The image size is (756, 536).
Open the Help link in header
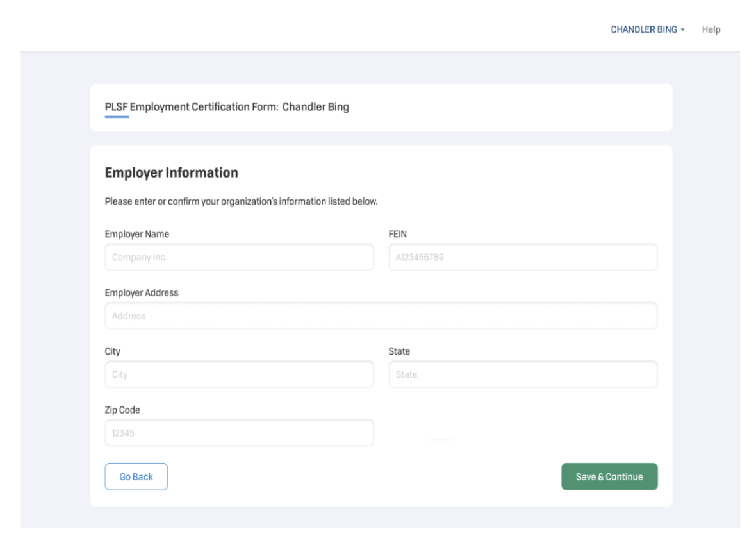pos(711,29)
